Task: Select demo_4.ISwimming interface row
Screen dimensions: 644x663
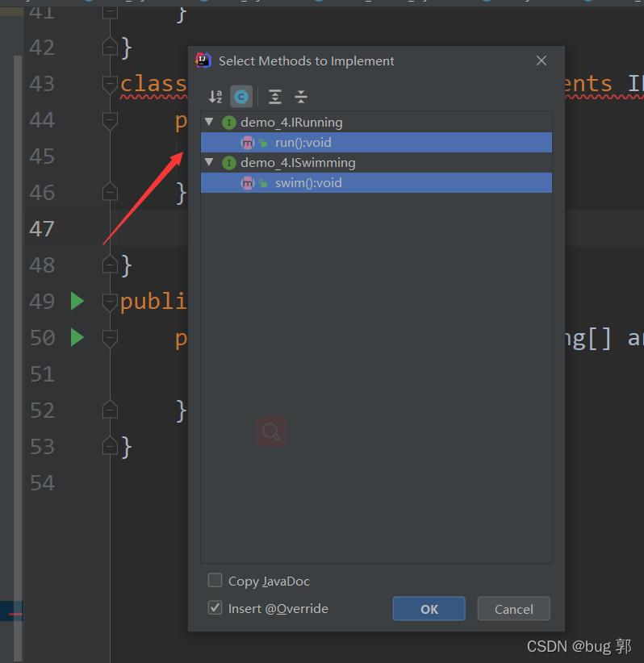Action: coord(376,162)
